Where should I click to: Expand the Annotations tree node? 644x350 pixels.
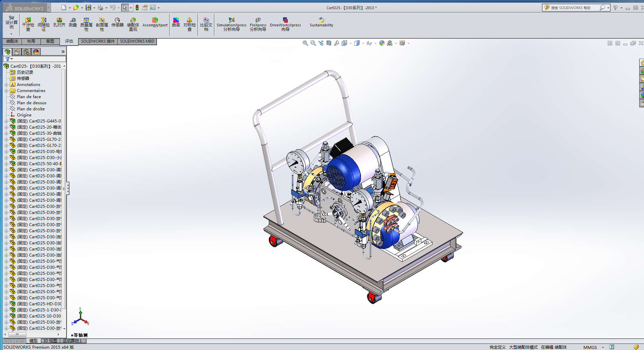[6, 85]
